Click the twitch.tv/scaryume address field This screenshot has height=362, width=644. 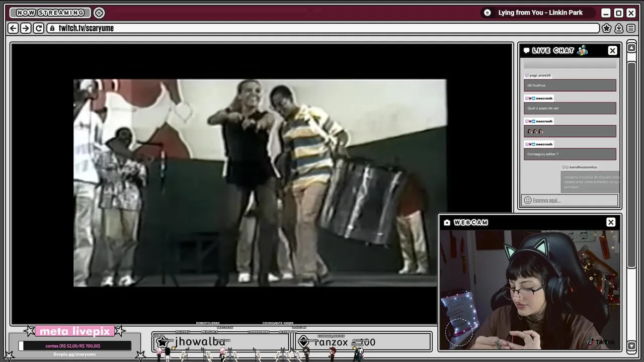(324, 28)
